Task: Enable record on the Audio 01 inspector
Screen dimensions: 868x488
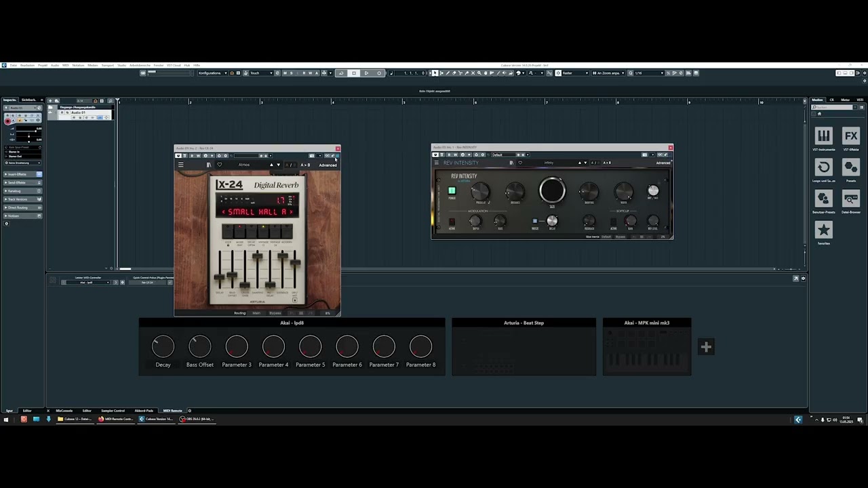Action: [x=7, y=121]
